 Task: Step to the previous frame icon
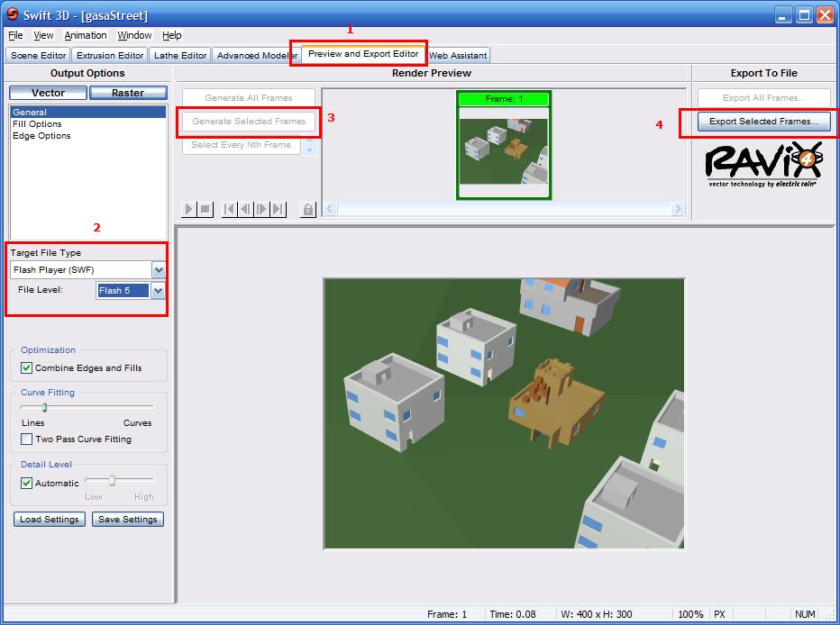(245, 209)
